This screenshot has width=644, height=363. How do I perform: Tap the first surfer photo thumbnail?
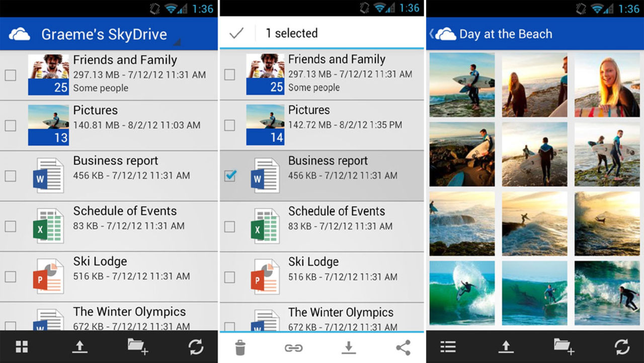[x=461, y=84]
